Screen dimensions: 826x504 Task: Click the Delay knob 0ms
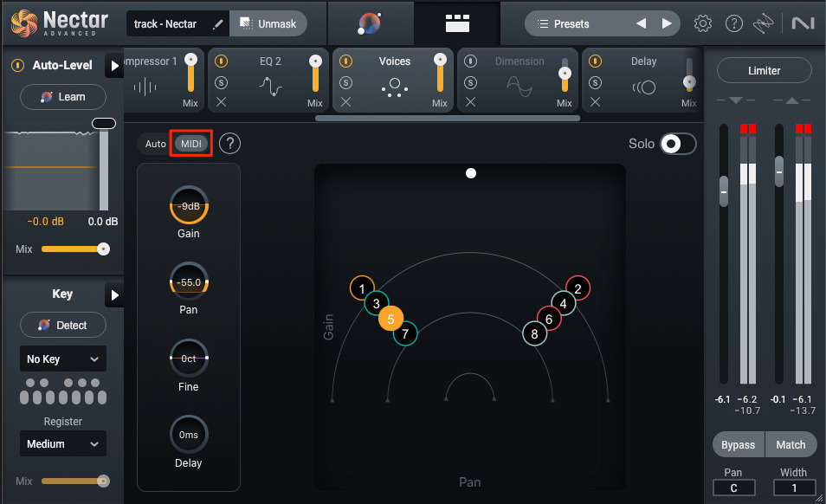189,435
